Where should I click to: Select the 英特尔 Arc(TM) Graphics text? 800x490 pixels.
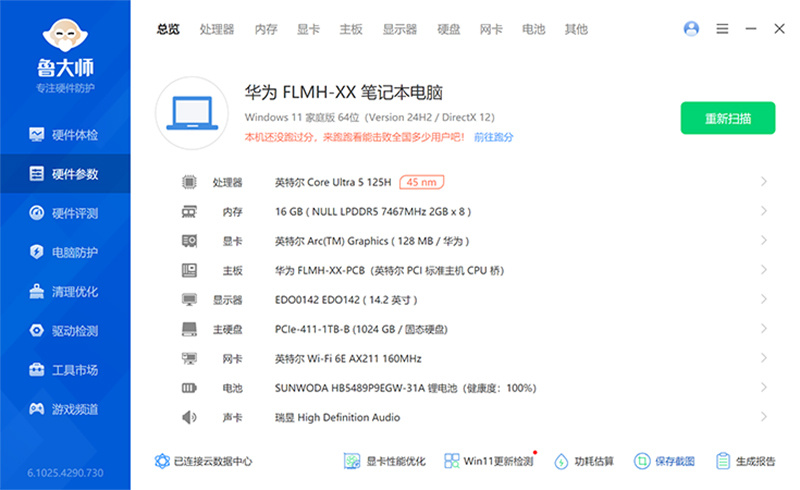372,241
